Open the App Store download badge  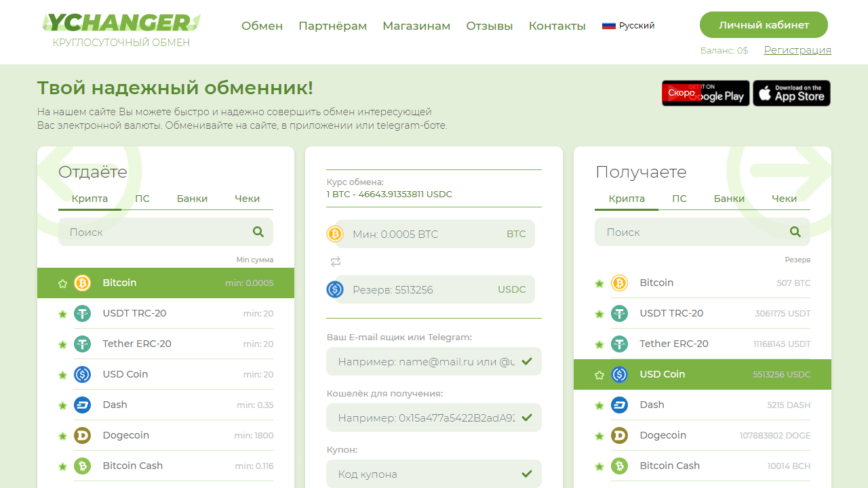tap(791, 94)
